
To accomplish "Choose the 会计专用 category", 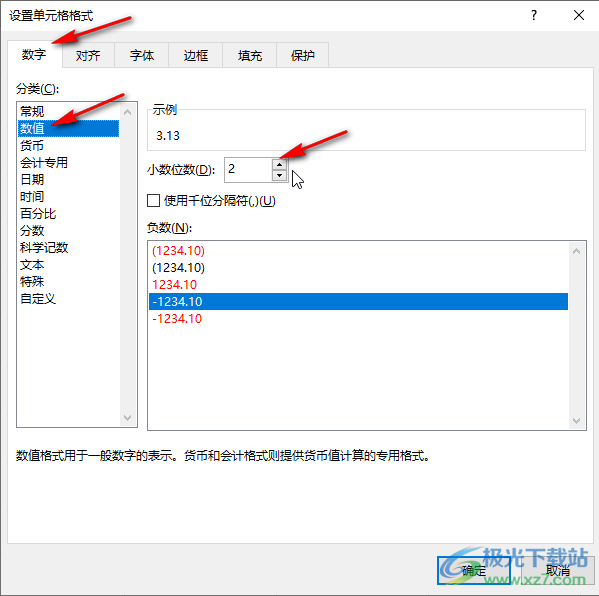I will (69, 162).
